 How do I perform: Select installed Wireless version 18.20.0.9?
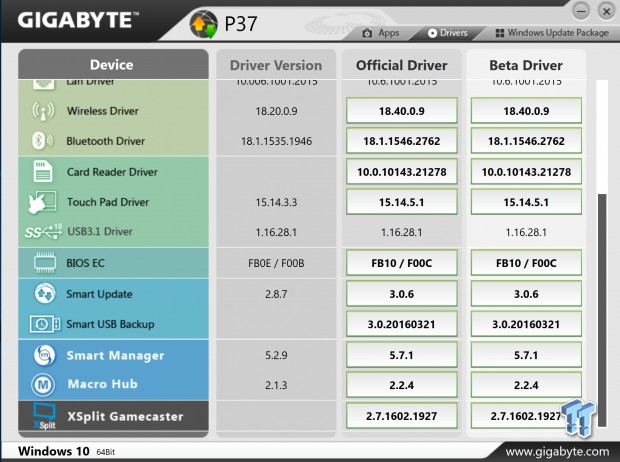[x=276, y=111]
